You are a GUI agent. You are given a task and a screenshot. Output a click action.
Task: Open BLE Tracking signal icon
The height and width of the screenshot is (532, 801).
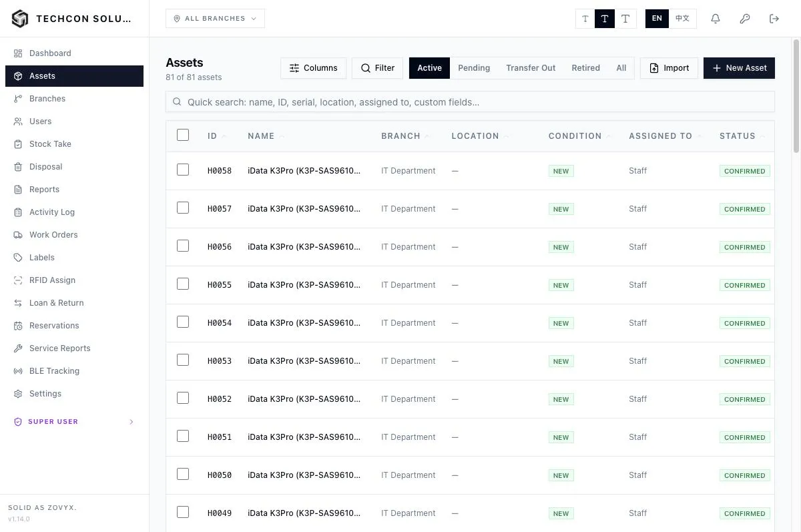click(x=18, y=371)
